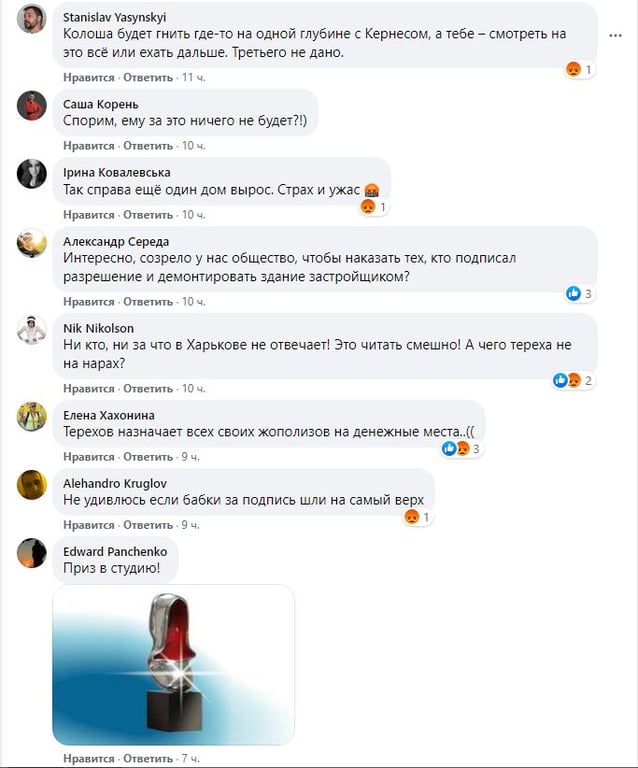Click Нравится under Елена Хахонина's comment
The height and width of the screenshot is (768, 638).
89,457
